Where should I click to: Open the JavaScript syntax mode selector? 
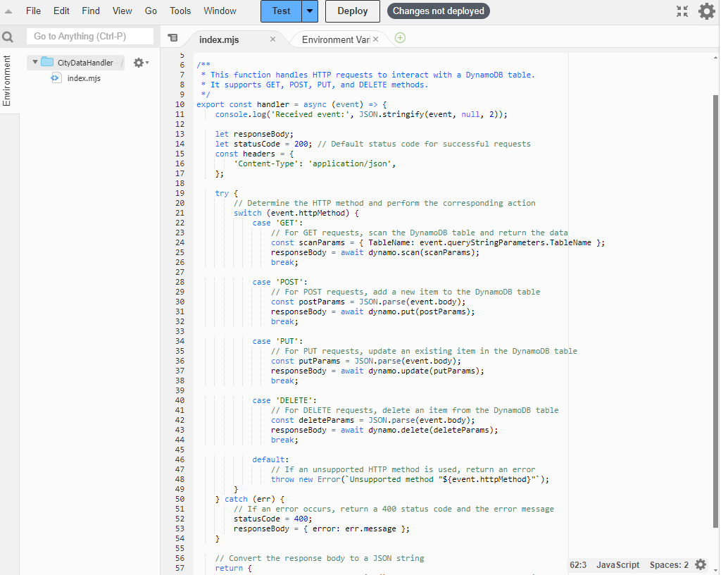coord(617,564)
